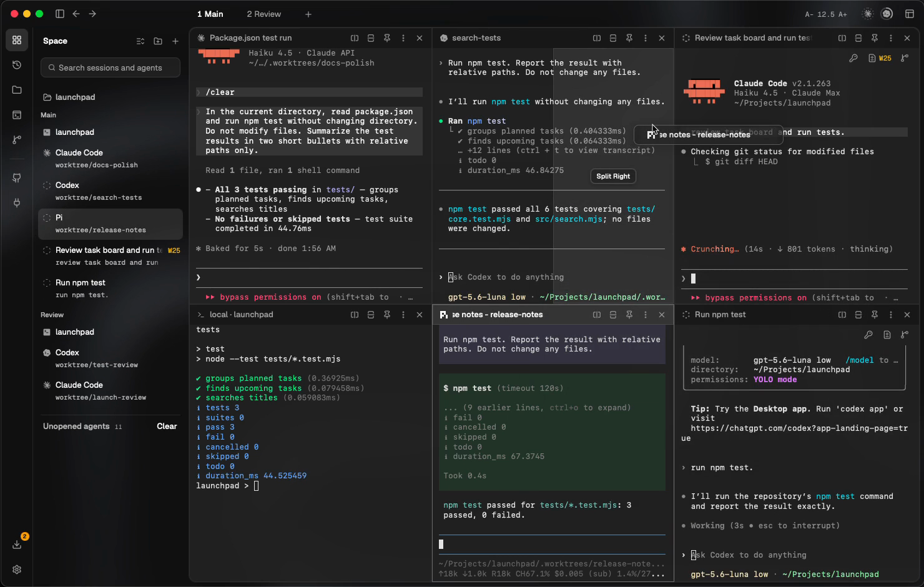Image resolution: width=924 pixels, height=587 pixels.
Task: Increase font size with A+
Action: click(843, 14)
